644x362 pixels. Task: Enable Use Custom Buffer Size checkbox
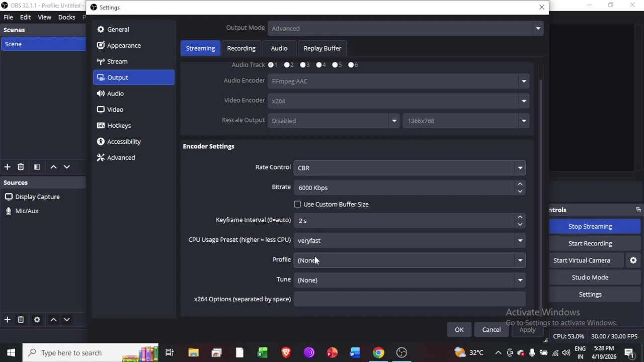point(297,204)
